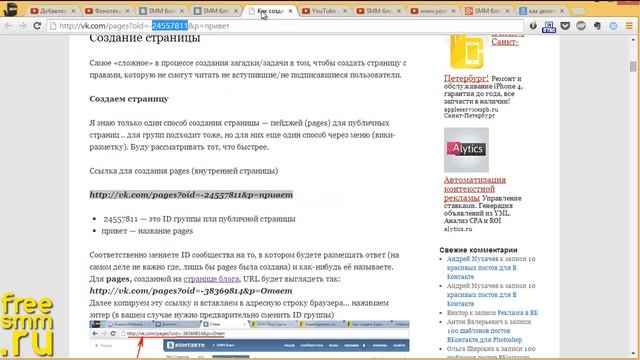Click the embedded browser screenshot image

(249, 339)
